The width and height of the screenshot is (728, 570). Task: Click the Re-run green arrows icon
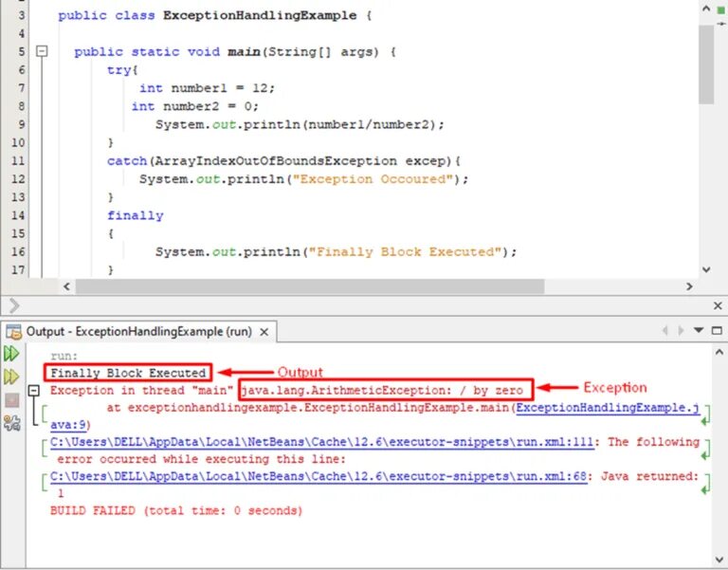(11, 354)
